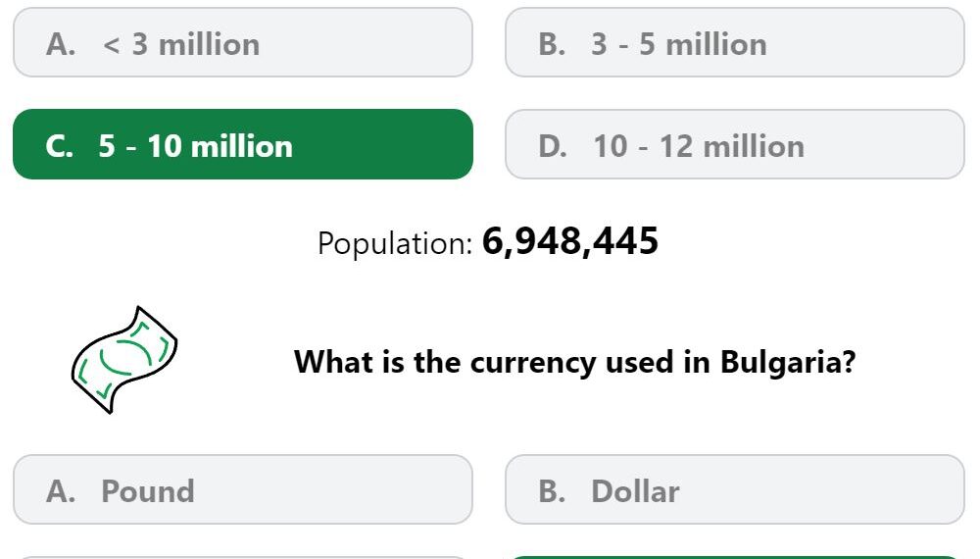Click letter "B." beside 3 - 5 million

[x=552, y=44]
